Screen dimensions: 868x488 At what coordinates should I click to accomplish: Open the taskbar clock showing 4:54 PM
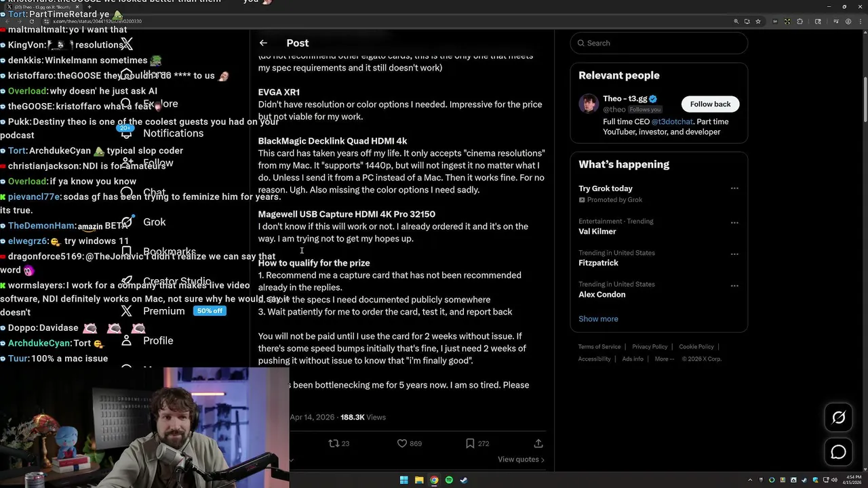tap(851, 480)
